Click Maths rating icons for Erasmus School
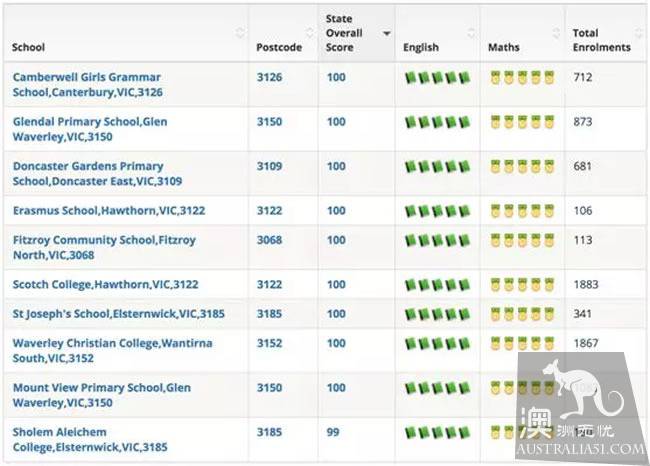650x466 pixels. point(522,211)
